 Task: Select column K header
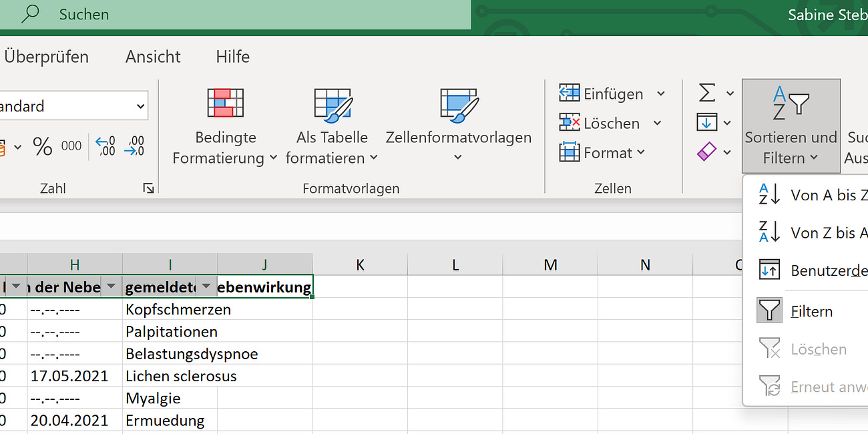click(360, 264)
